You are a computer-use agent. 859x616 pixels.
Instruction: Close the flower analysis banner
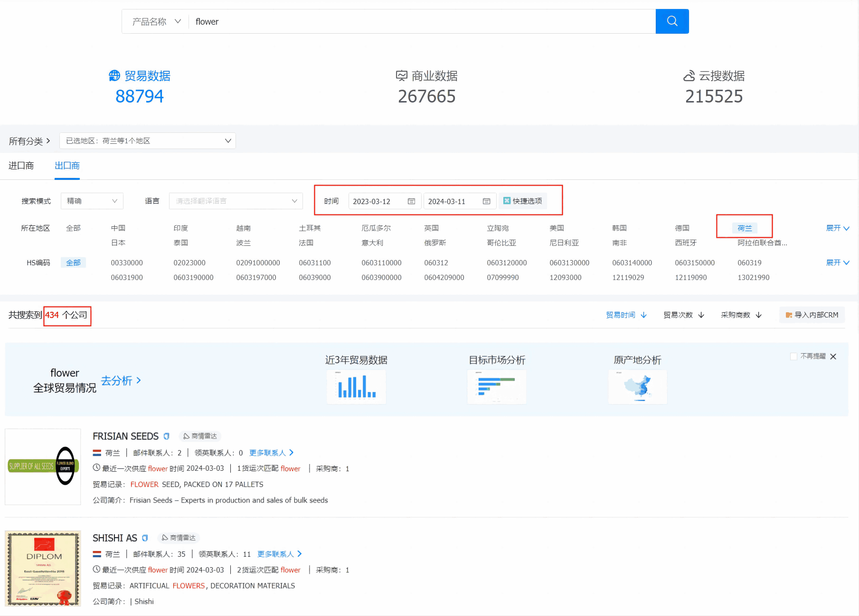click(833, 356)
